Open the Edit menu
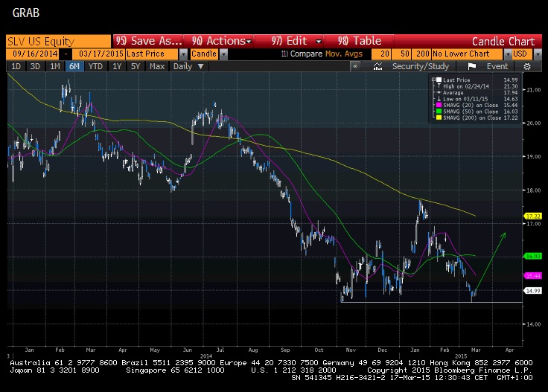The height and width of the screenshot is (392, 548). click(x=296, y=41)
